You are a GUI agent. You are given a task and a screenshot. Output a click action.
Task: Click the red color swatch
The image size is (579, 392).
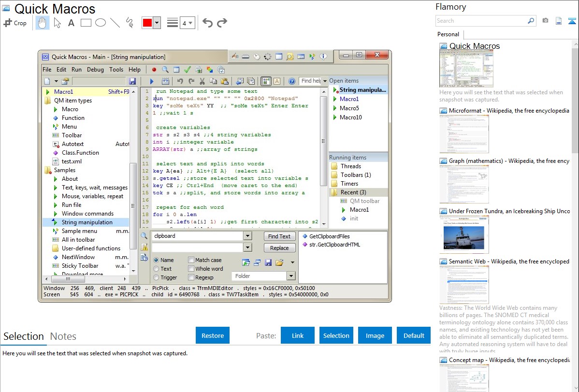147,23
